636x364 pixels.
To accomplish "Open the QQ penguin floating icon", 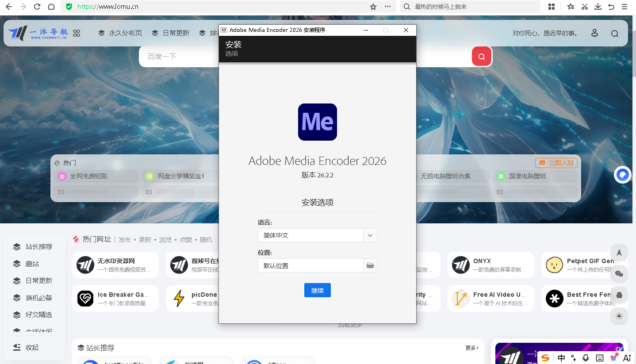I will (619, 295).
